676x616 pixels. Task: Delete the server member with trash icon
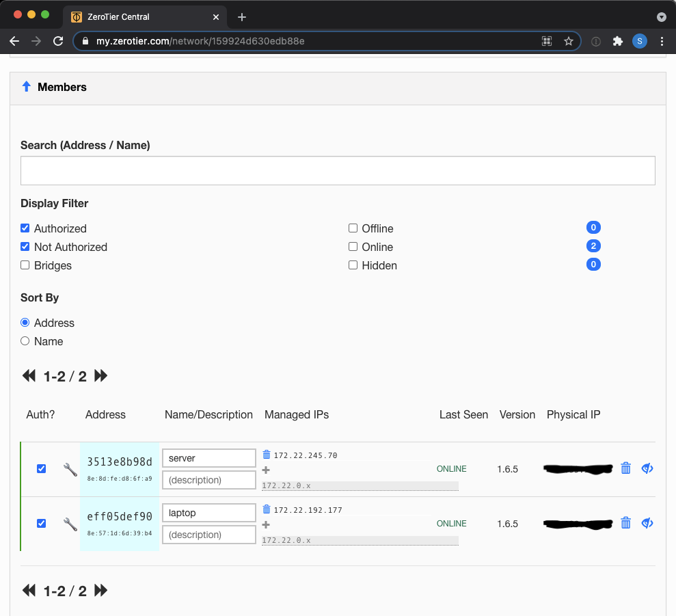pyautogui.click(x=625, y=468)
